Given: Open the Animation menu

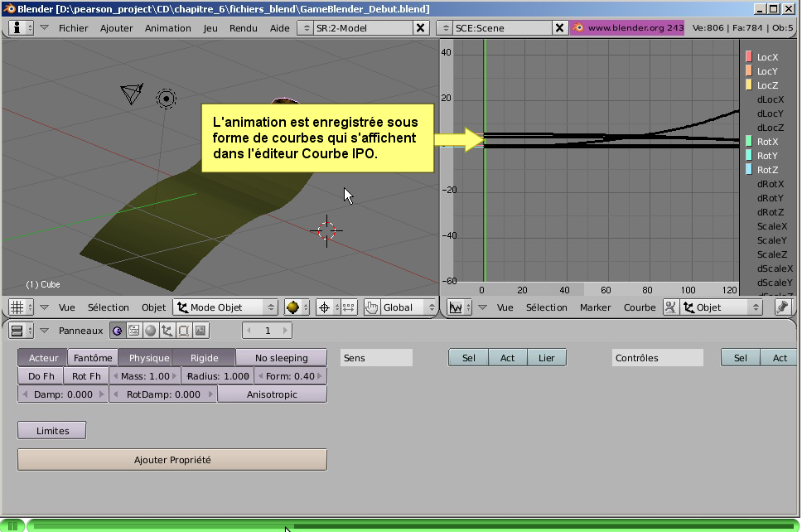Looking at the screenshot, I should [168, 27].
